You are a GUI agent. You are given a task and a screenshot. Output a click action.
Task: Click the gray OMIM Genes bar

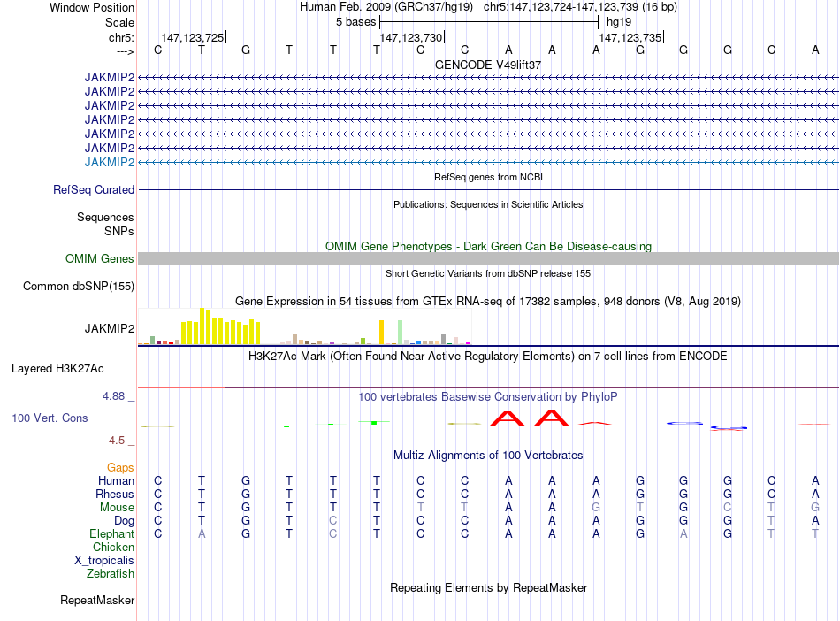coord(488,259)
